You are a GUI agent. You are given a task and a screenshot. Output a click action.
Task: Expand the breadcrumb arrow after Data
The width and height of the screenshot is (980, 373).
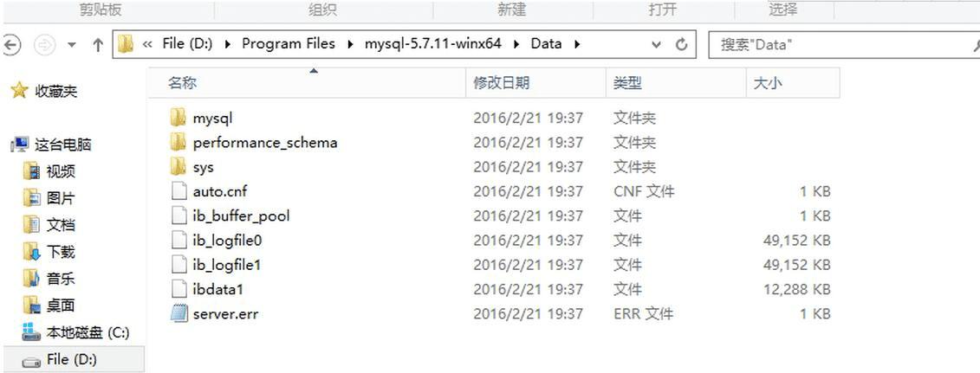coord(577,44)
